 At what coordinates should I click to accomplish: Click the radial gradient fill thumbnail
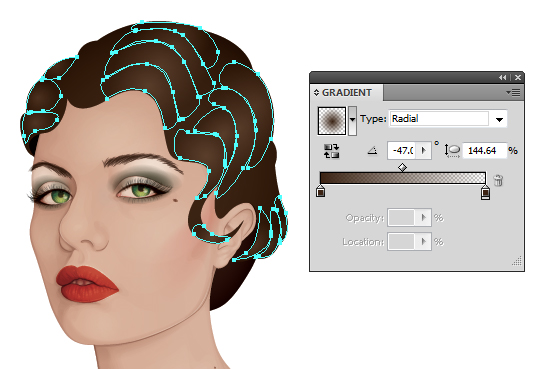[x=332, y=121]
